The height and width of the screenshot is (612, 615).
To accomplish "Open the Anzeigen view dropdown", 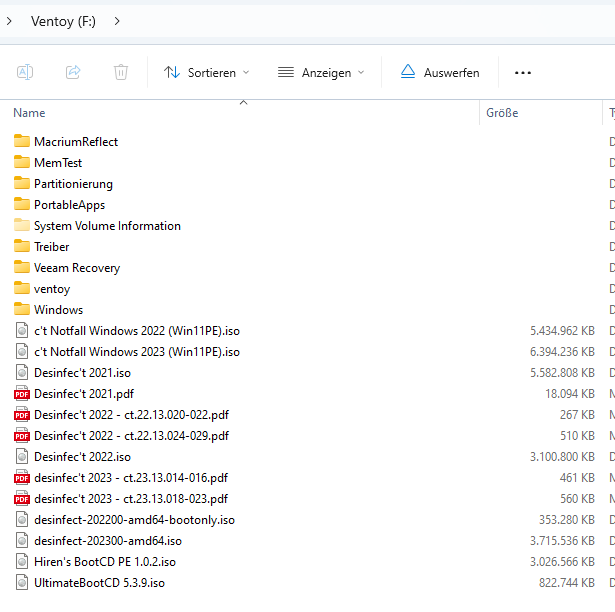I will pyautogui.click(x=321, y=73).
